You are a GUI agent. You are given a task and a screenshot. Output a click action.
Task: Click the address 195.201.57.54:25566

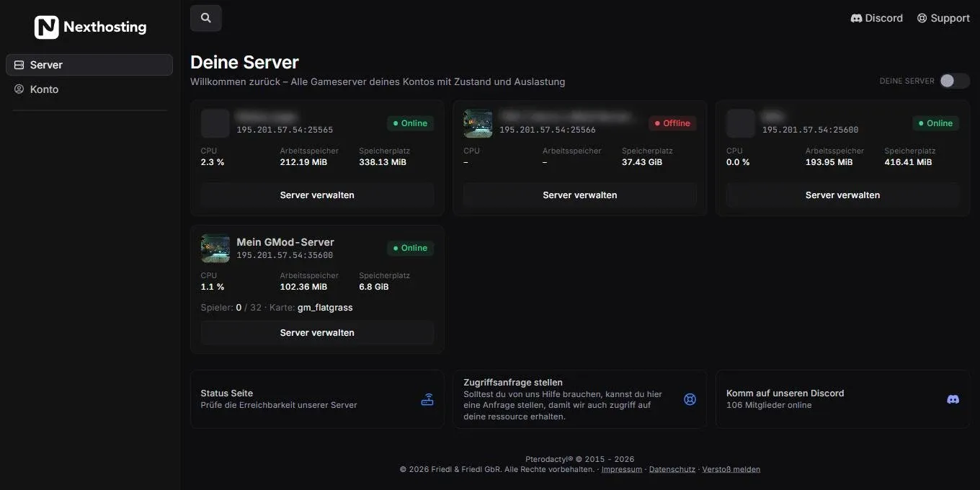tap(548, 130)
